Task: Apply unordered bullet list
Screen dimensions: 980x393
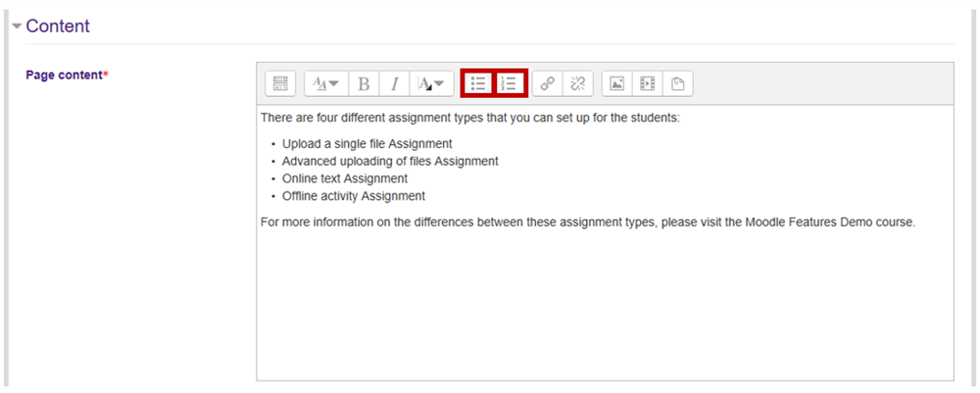Action: point(478,84)
